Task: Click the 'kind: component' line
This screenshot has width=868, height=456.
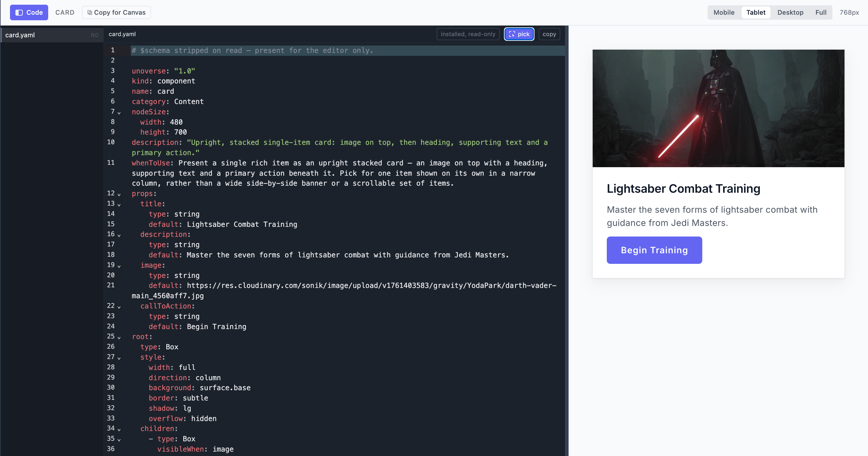Action: 163,81
